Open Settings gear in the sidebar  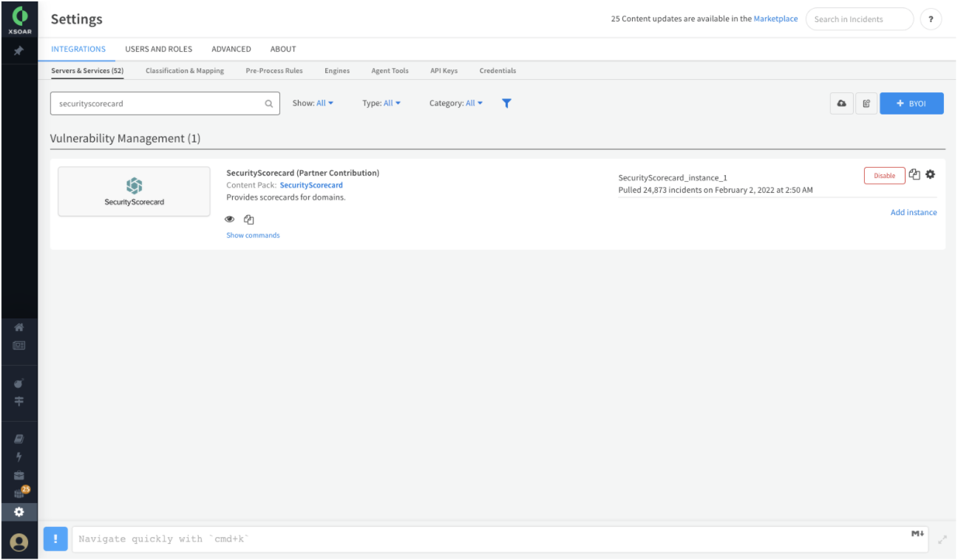(19, 512)
